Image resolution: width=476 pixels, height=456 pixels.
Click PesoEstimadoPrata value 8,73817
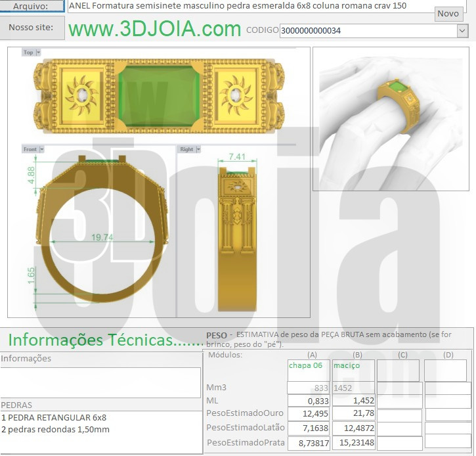309,443
